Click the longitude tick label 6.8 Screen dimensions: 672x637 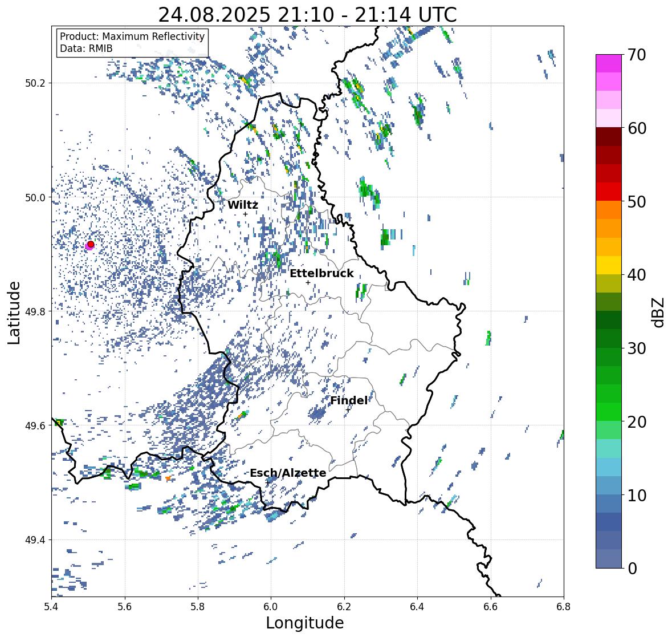(563, 607)
